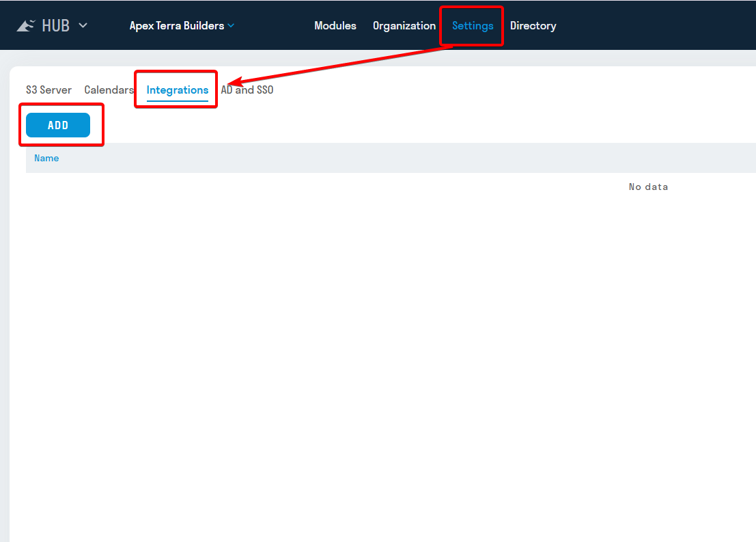Open the Directory menu

(x=533, y=25)
